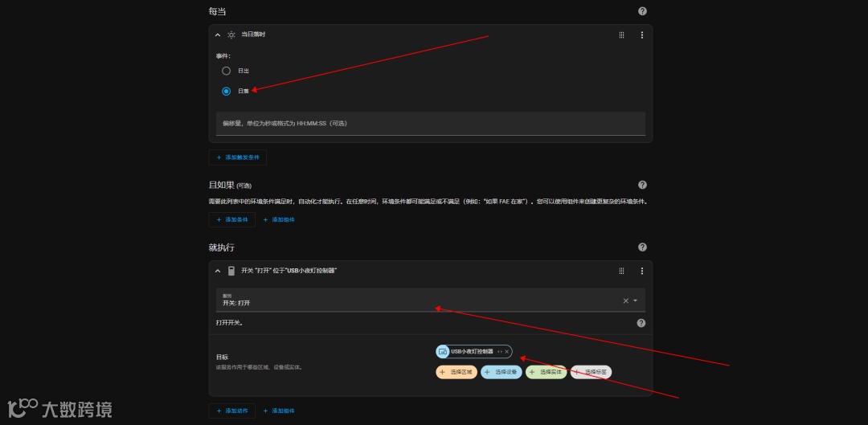Open the three-dot menu of the 当日落时 trigger
868x425 pixels.
click(642, 35)
